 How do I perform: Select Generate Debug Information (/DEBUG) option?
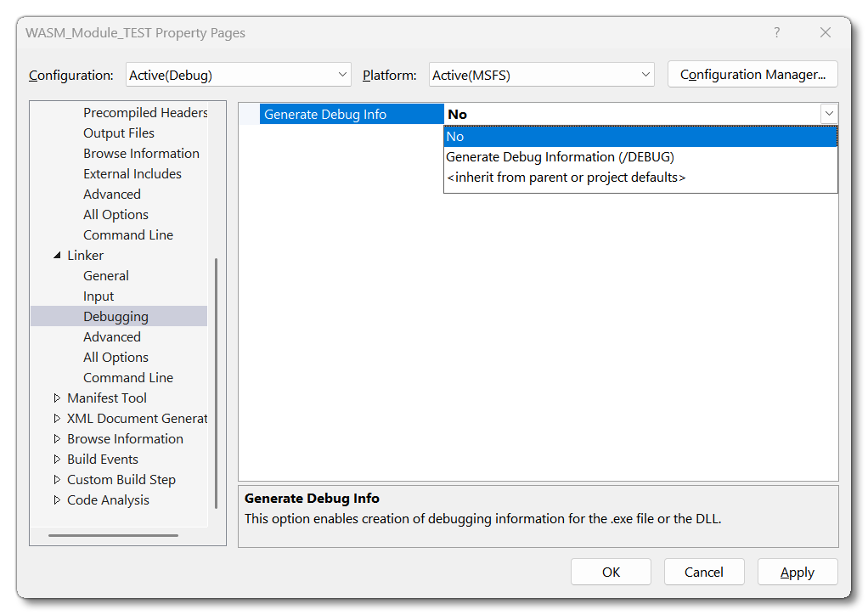click(560, 157)
